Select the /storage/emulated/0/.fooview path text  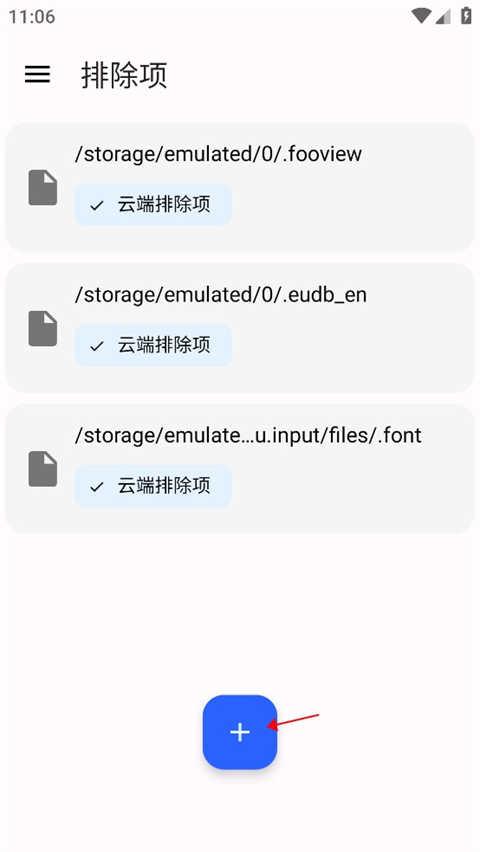pos(218,154)
